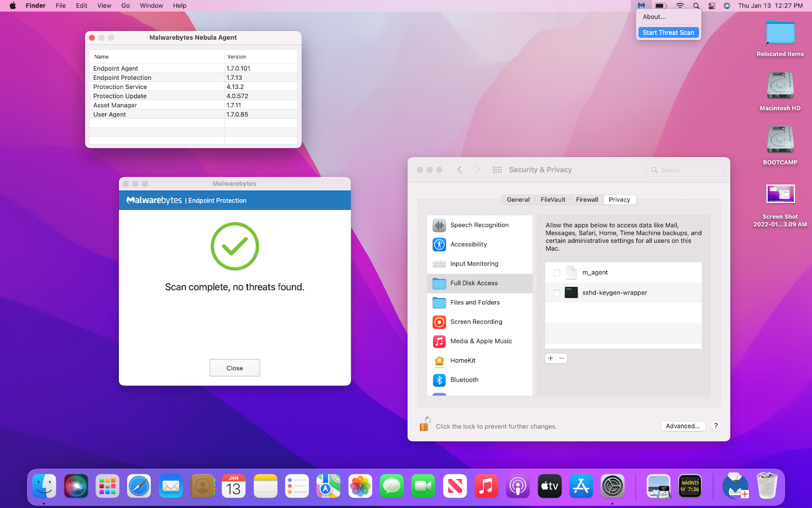Open the show-all grid icon in Security & Privacy

coord(497,170)
